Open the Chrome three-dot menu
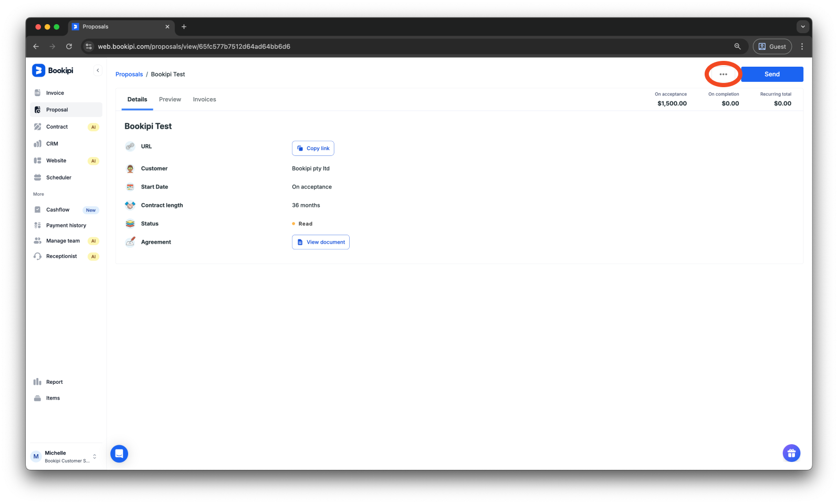 coord(802,46)
